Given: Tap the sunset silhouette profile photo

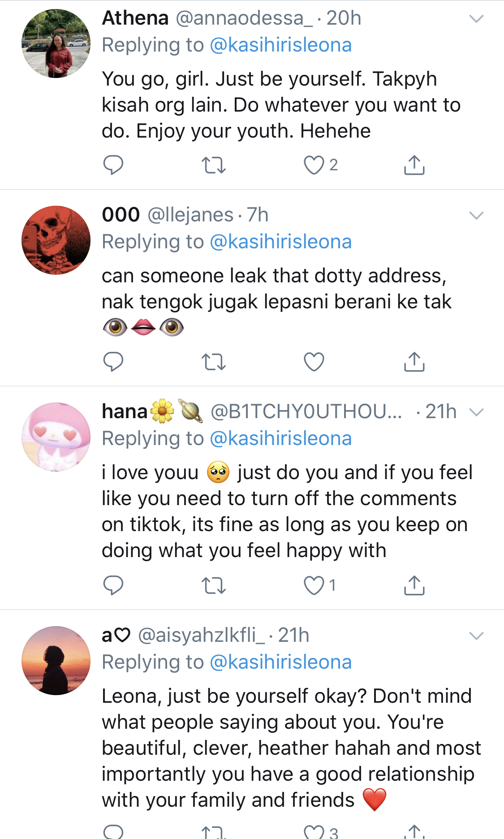Looking at the screenshot, I should tap(56, 661).
